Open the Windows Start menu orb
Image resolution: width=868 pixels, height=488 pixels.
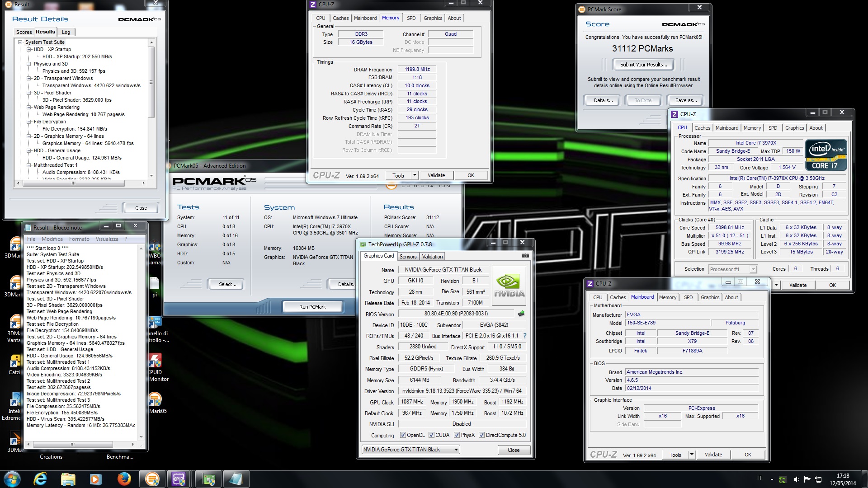click(12, 479)
